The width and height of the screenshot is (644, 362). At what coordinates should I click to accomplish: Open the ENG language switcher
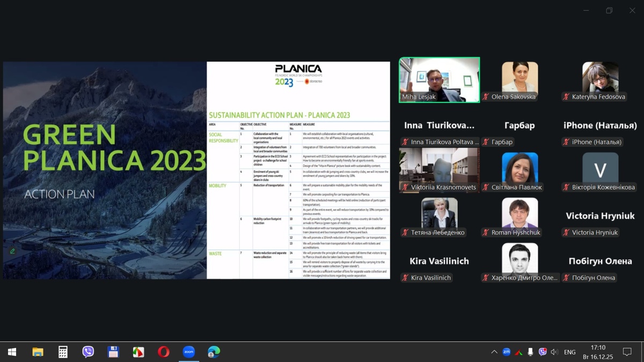(x=569, y=352)
